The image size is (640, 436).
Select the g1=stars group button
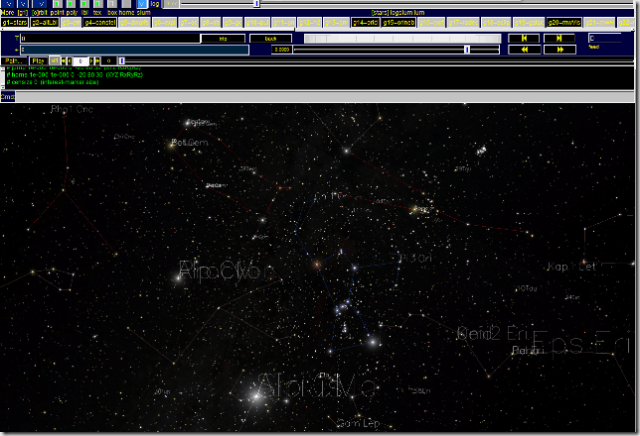point(14,21)
